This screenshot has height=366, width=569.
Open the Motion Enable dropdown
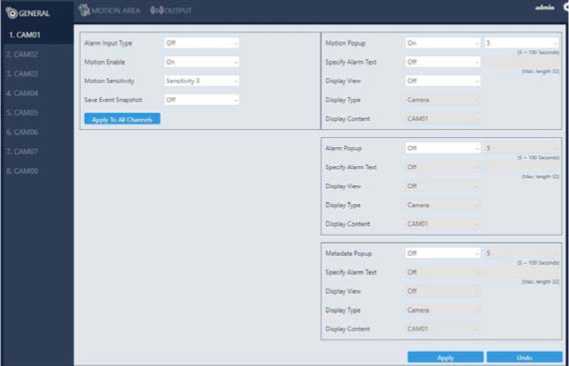[201, 62]
